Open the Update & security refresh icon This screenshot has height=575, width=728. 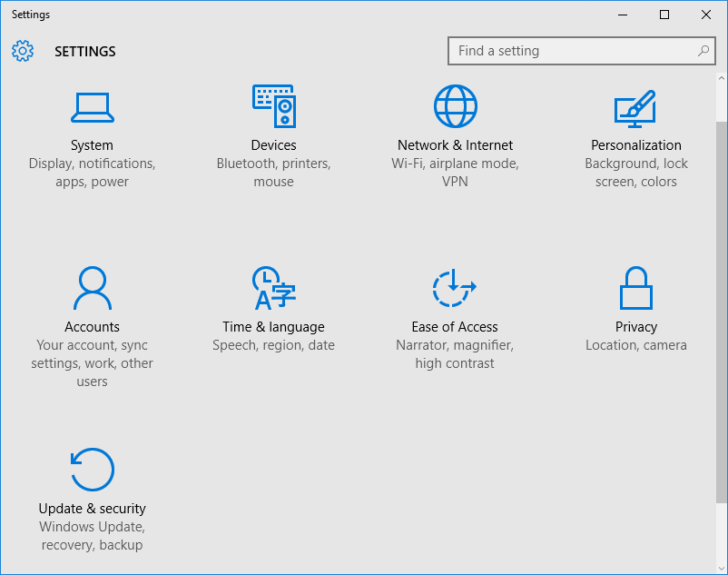(x=93, y=470)
